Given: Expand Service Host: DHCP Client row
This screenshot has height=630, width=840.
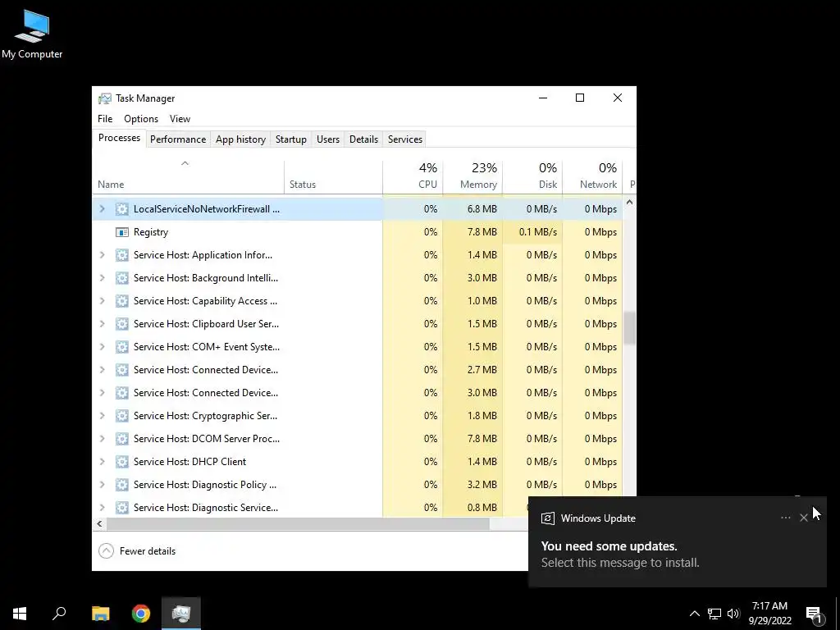Looking at the screenshot, I should (103, 462).
